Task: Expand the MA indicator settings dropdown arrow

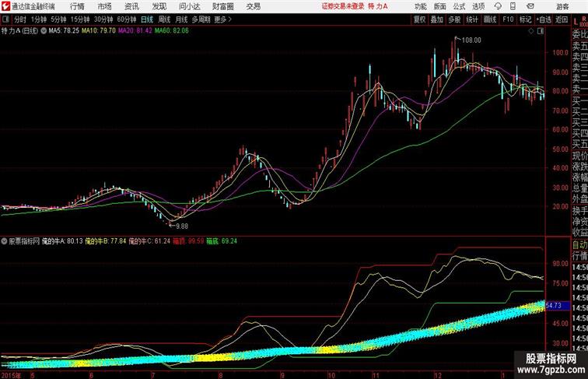Action: 44,31
